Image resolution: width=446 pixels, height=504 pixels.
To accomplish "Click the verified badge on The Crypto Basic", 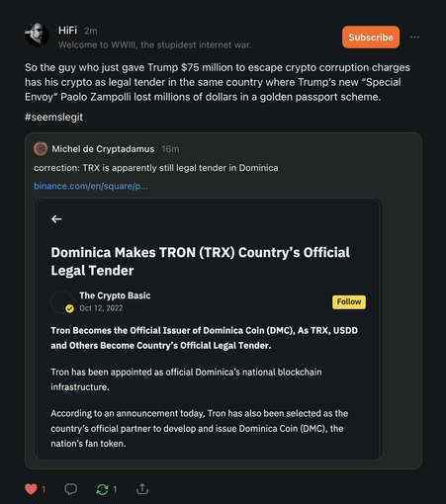I will pos(69,308).
